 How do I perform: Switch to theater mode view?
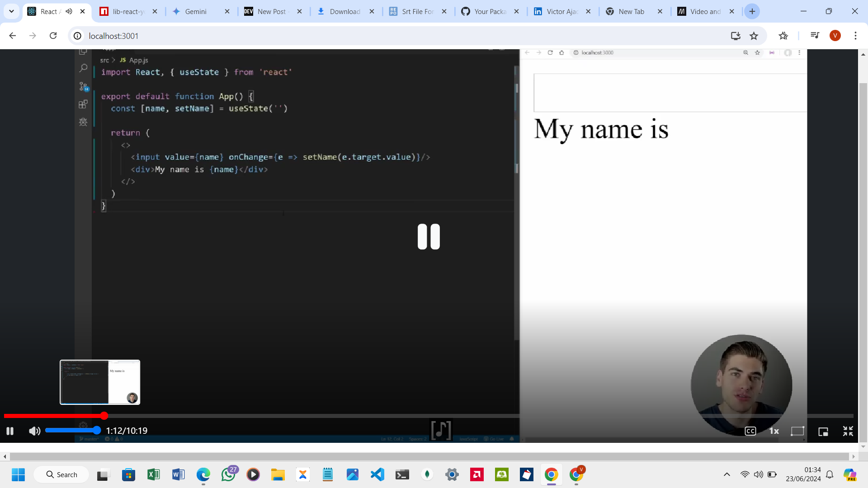tap(797, 431)
